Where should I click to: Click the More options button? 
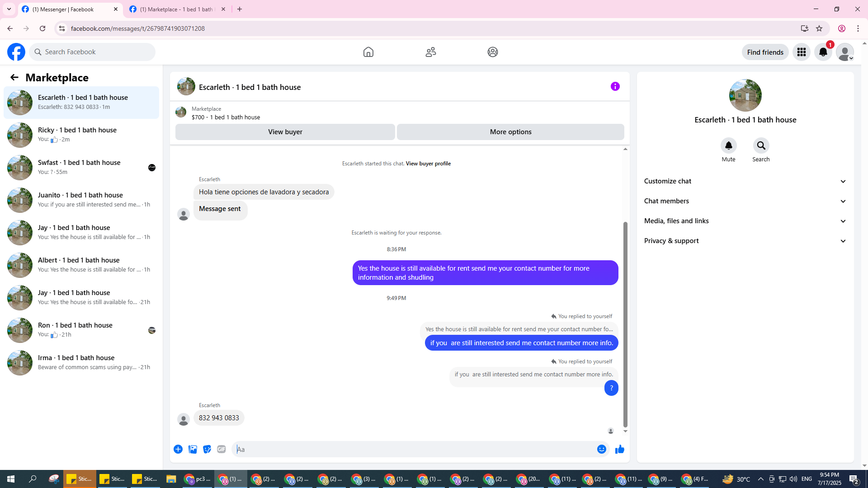511,132
